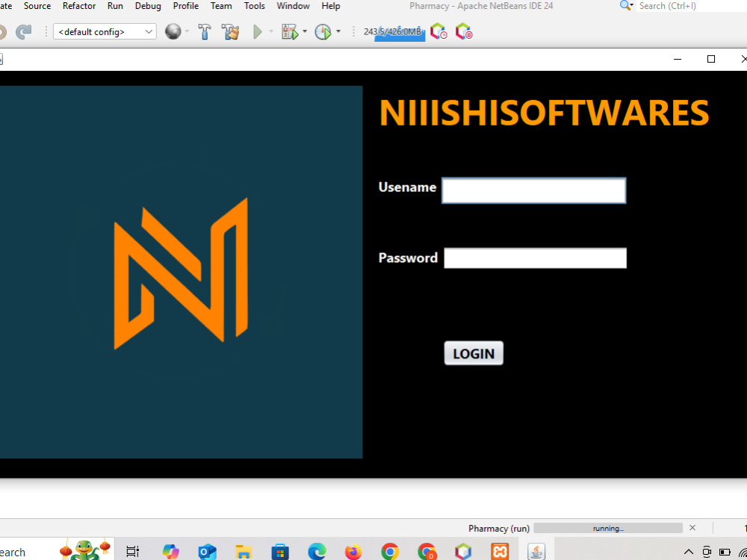
Task: Expand the globe browser dropdown arrow
Action: tap(187, 32)
